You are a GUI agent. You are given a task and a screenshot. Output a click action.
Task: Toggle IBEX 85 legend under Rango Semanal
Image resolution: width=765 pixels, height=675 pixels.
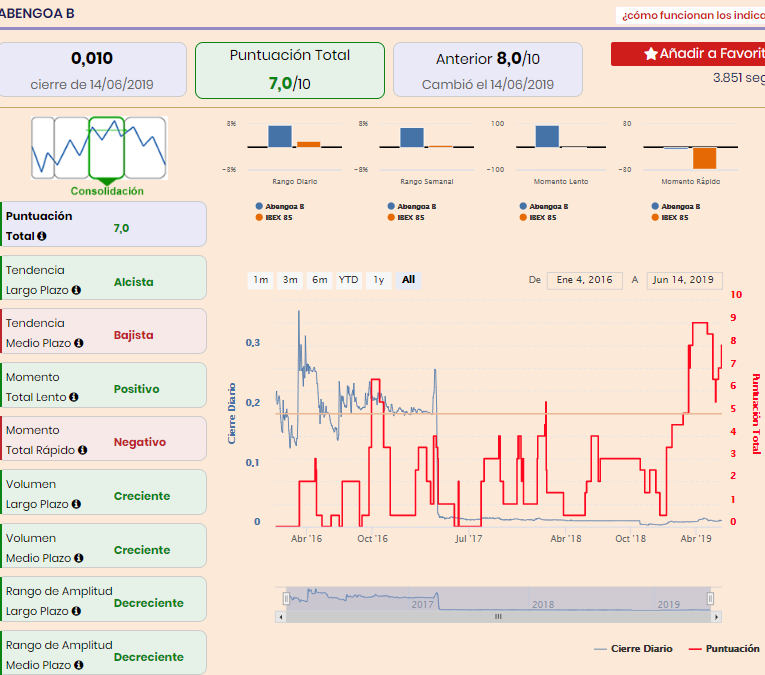406,218
